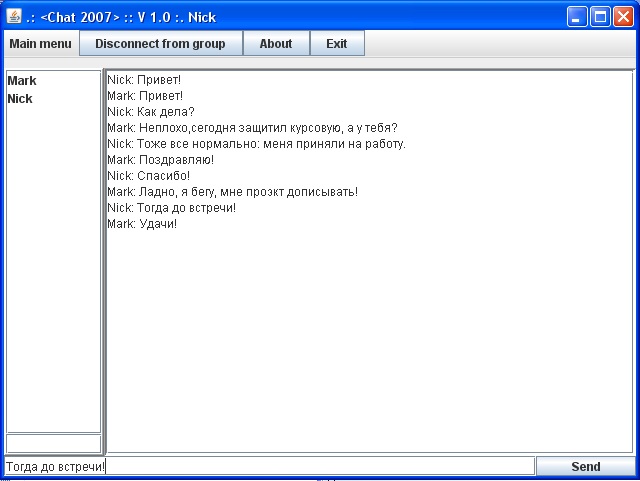
Task: Click the message 'Mark: Привет!'
Action: (145, 96)
